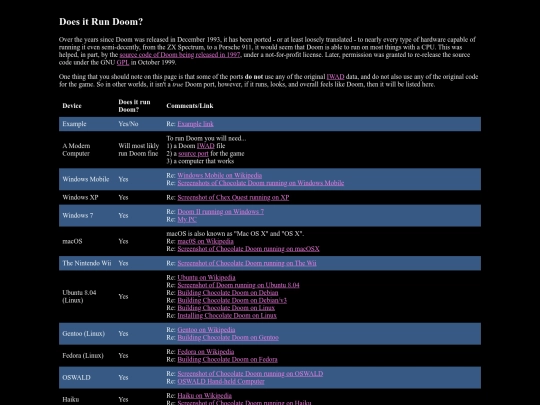Click the 'Yes/No' cell in Example row
Screen dimensions: 540x405
[128, 124]
